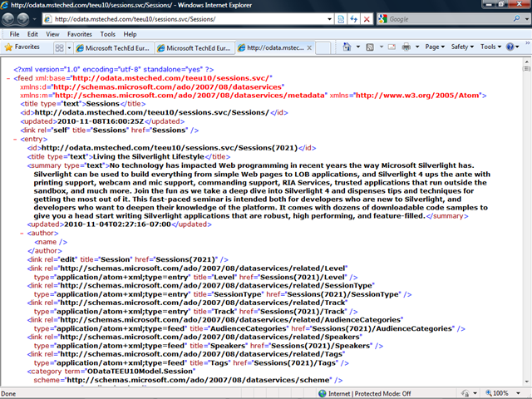Screen dimensions: 532x399
Task: Click the ODataTEEU10Model.Session term text
Action: [140, 372]
